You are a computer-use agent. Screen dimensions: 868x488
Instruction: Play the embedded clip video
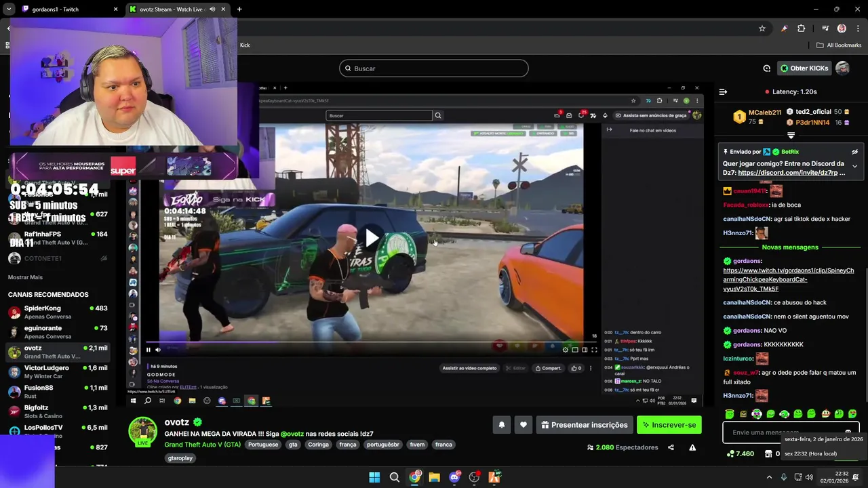[372, 237]
